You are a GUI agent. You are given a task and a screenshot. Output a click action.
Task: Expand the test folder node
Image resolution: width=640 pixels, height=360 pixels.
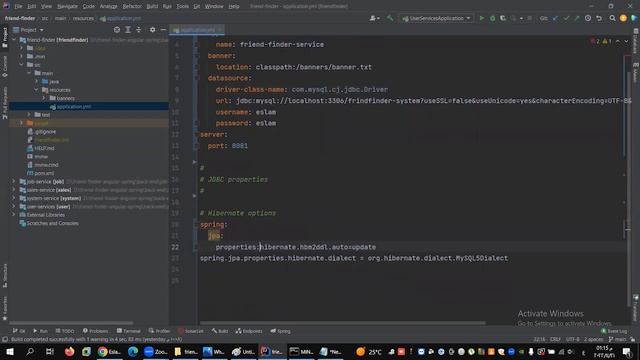tap(29, 115)
